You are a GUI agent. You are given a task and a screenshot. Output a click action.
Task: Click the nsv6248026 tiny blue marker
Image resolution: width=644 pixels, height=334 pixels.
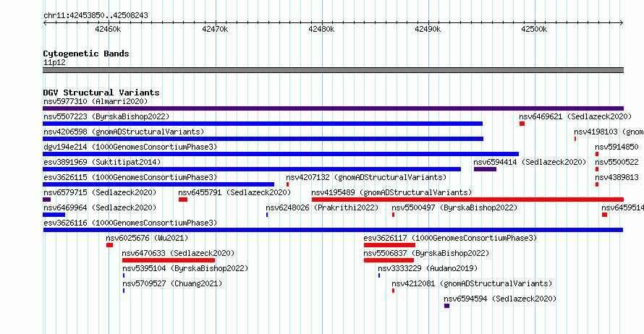(x=267, y=215)
